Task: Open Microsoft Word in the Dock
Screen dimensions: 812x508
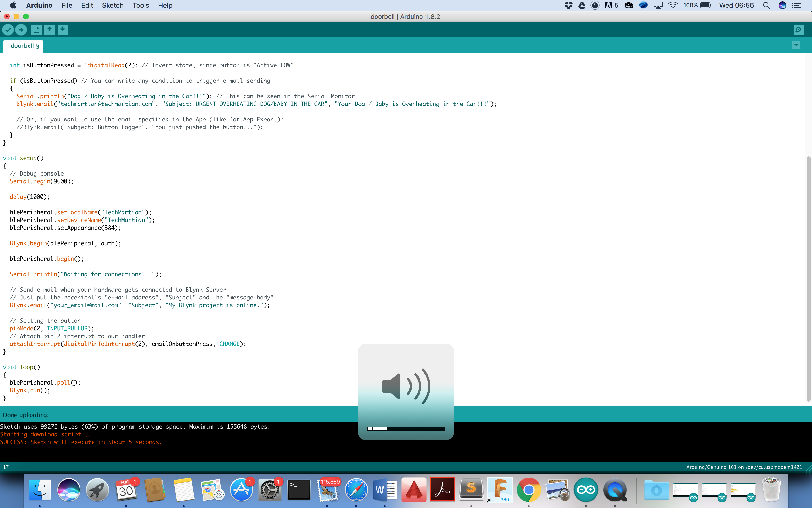Action: (385, 490)
